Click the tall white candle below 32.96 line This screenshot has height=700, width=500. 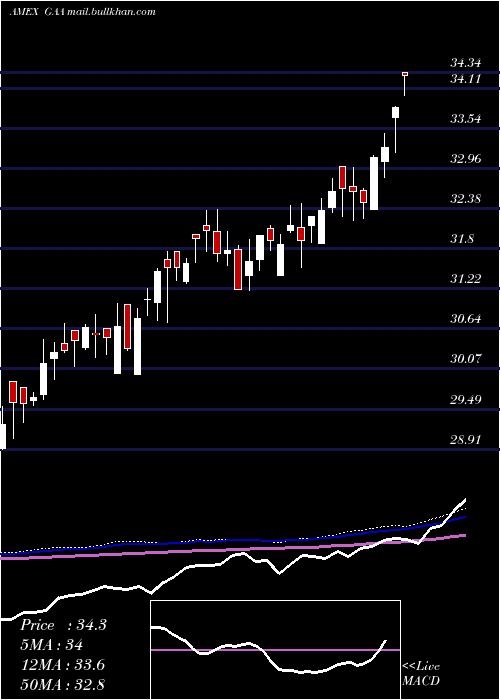(x=374, y=183)
